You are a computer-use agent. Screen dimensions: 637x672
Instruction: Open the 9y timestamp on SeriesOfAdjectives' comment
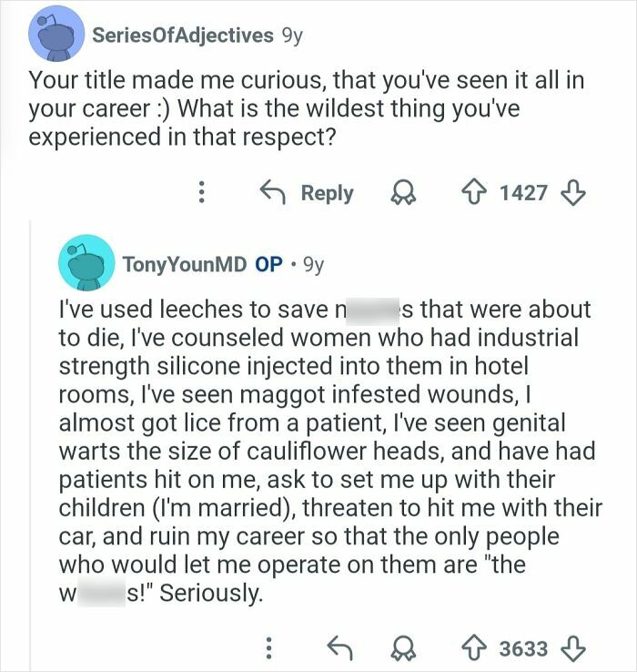coord(292,35)
